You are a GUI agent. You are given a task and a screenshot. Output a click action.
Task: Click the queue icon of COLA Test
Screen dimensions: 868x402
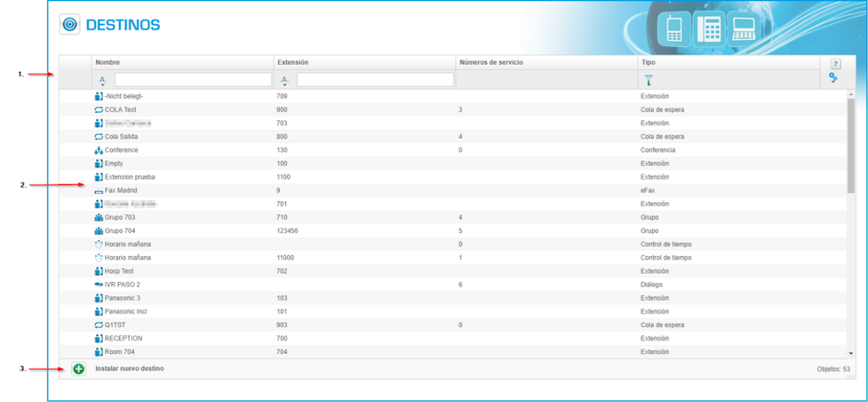click(99, 109)
